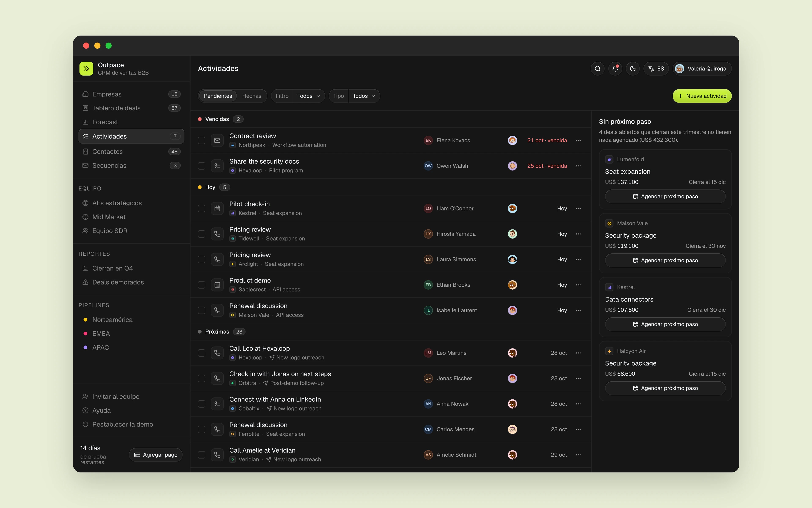Click task list icon on Share the security docs

pos(217,166)
